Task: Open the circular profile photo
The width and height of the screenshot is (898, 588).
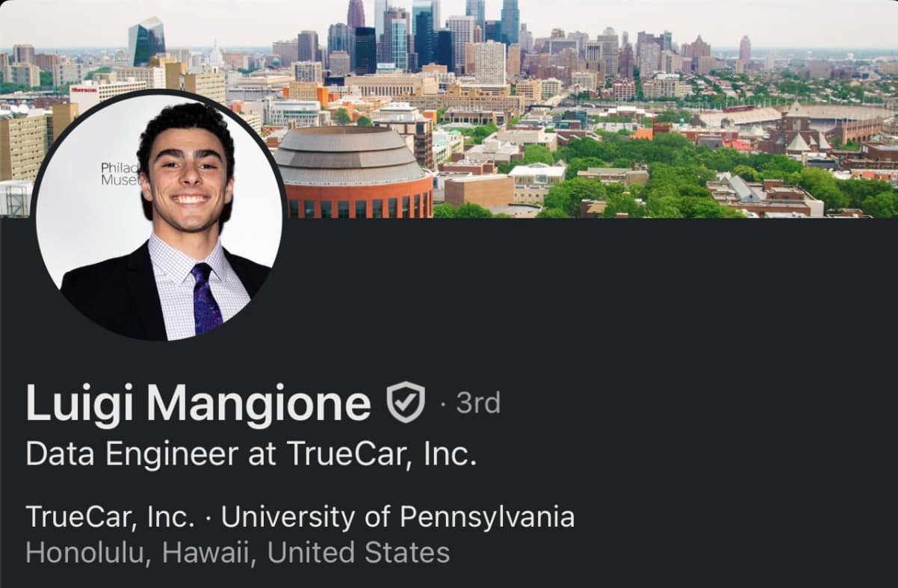Action: (x=159, y=215)
